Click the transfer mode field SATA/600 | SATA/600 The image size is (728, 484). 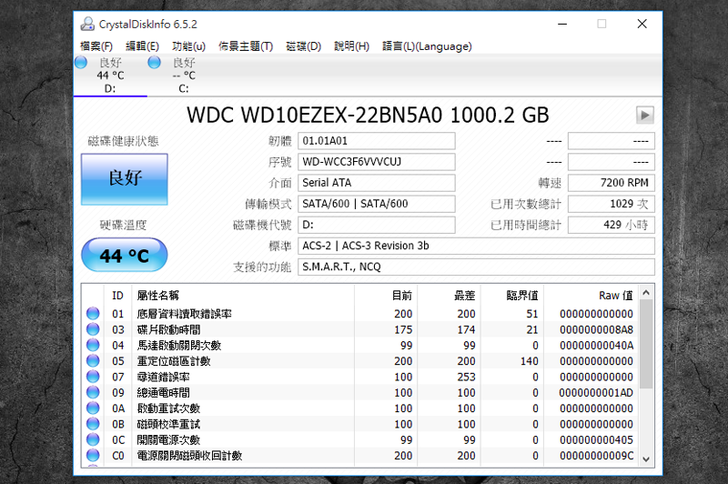(x=377, y=204)
